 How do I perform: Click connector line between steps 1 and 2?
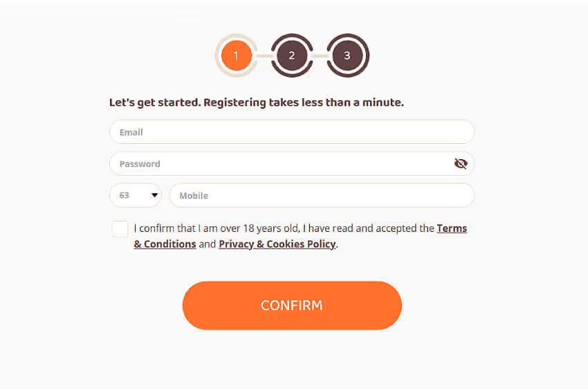tap(264, 55)
